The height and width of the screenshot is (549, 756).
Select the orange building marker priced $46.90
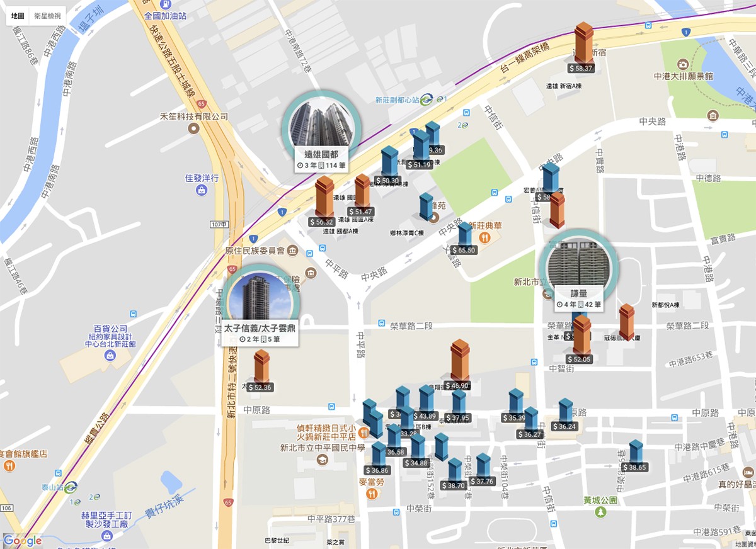(x=459, y=365)
